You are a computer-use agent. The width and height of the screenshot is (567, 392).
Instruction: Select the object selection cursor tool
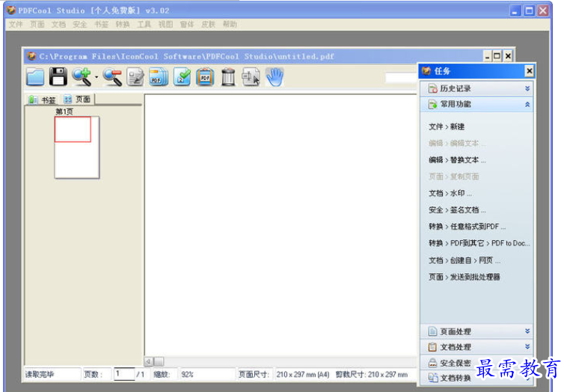pos(251,77)
